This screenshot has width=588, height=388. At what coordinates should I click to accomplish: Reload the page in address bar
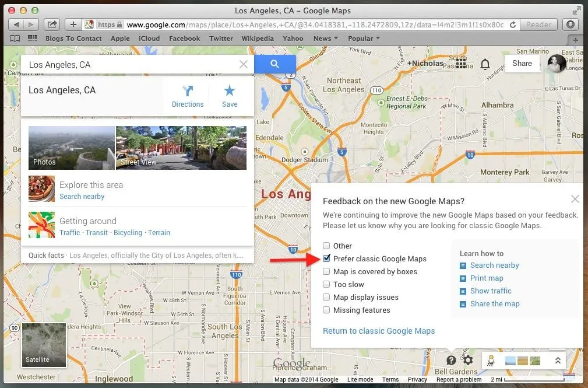point(513,25)
